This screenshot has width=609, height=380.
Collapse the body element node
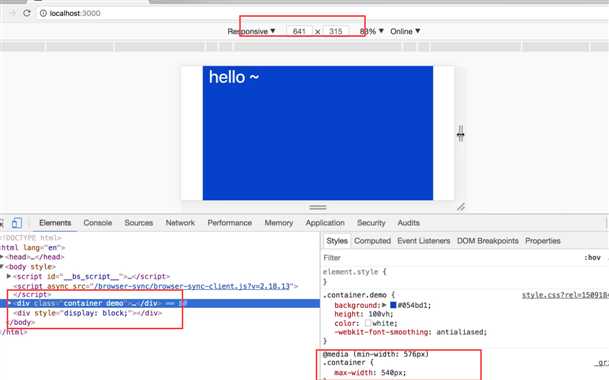[2, 267]
